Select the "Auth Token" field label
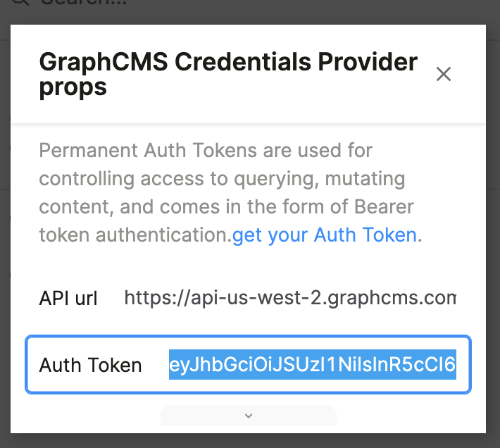 point(90,365)
